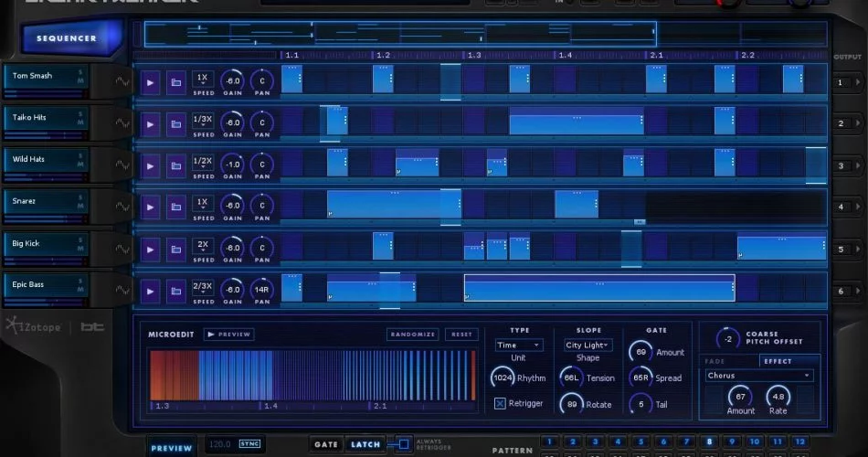Viewport: 868px width, 457px height.
Task: Play the Snarez track preview
Action: click(150, 207)
